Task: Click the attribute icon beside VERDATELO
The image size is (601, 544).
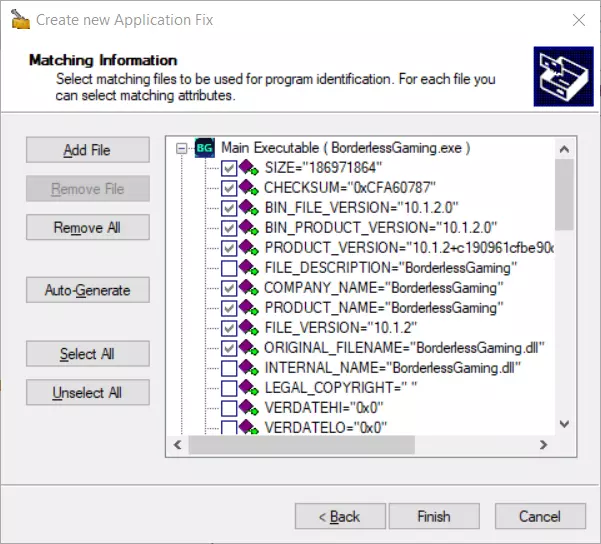Action: (x=248, y=427)
